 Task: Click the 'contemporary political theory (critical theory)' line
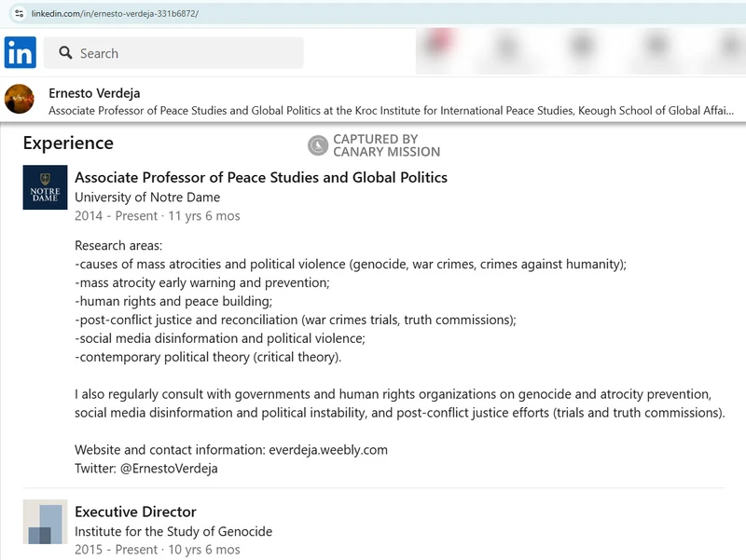click(x=208, y=357)
